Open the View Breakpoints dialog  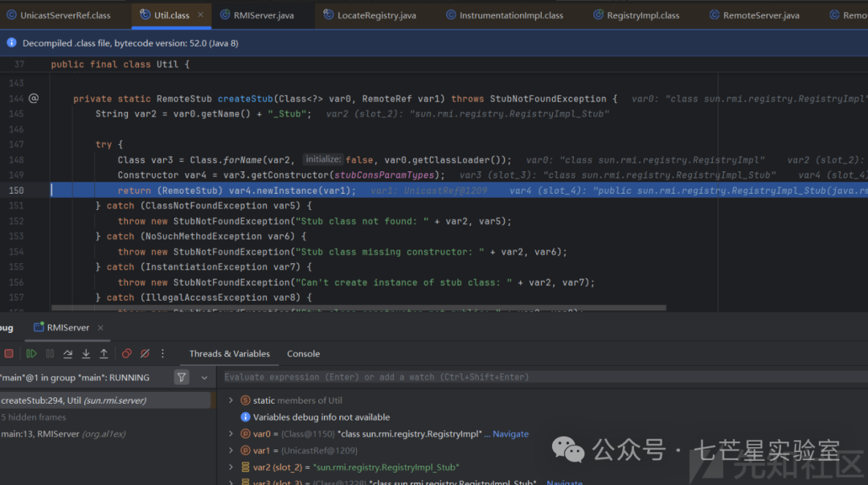(x=127, y=354)
